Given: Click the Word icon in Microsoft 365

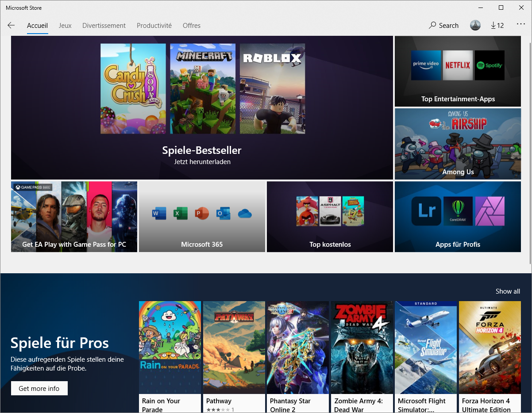Looking at the screenshot, I should click(x=159, y=214).
